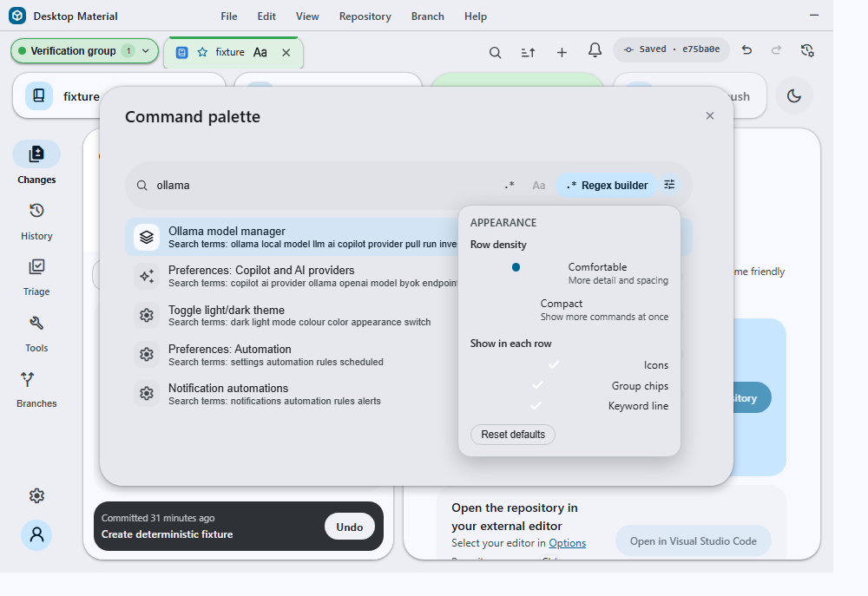Image resolution: width=868 pixels, height=596 pixels.
Task: Open the History sidebar section
Action: tap(36, 221)
